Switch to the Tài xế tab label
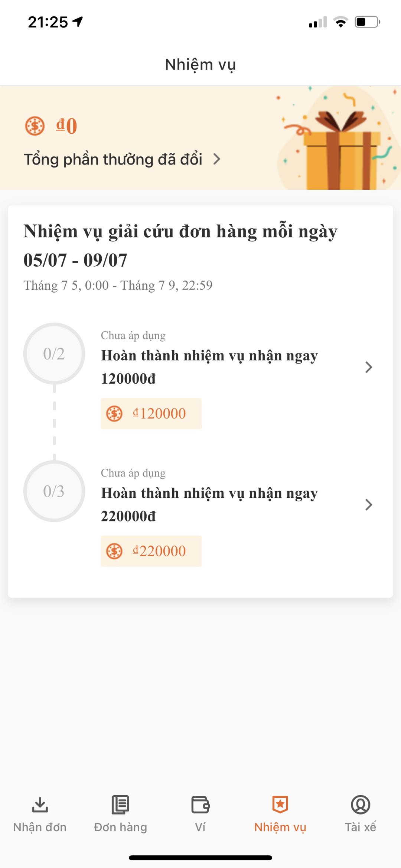 coord(361,827)
